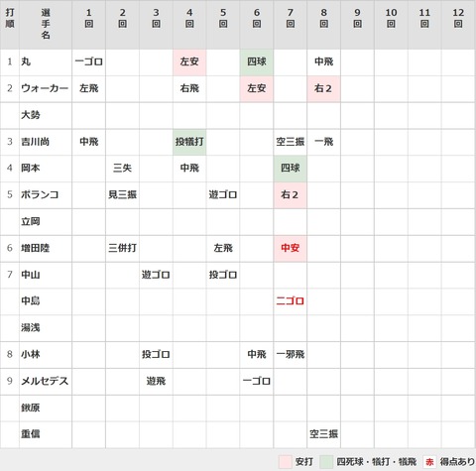Click batting order number 6
Screen dimensions: 476x471
pyautogui.click(x=10, y=248)
